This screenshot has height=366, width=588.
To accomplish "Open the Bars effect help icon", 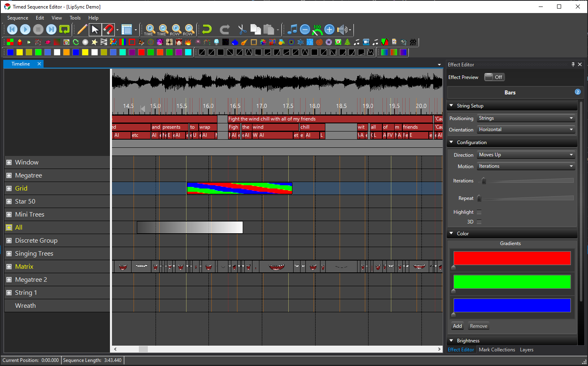I will (x=577, y=92).
